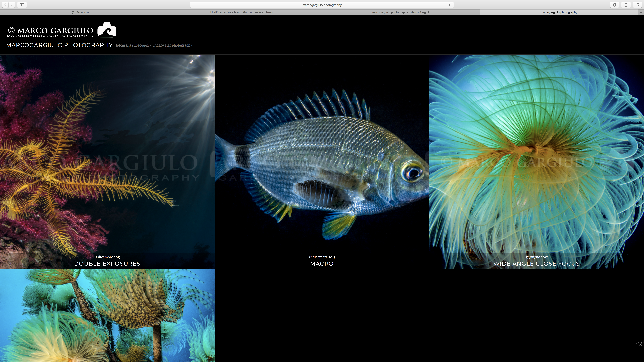The height and width of the screenshot is (362, 644).
Task: Show the Safari sidebar
Action: click(x=22, y=5)
